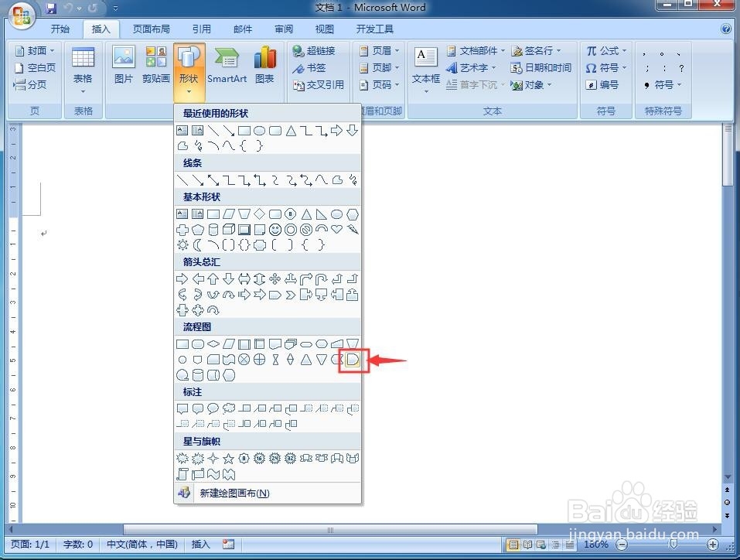740x560 pixels.
Task: Click the Office button
Action: 21,16
